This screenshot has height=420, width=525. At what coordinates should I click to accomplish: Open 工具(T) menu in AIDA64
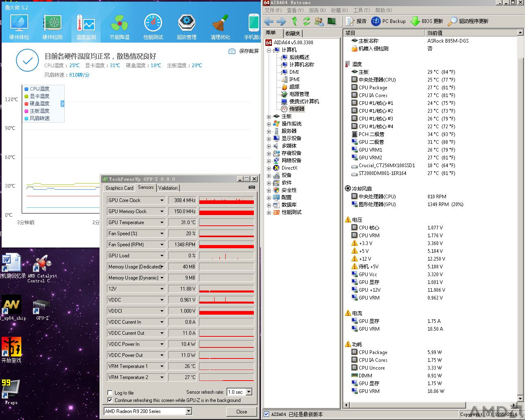[x=362, y=10]
